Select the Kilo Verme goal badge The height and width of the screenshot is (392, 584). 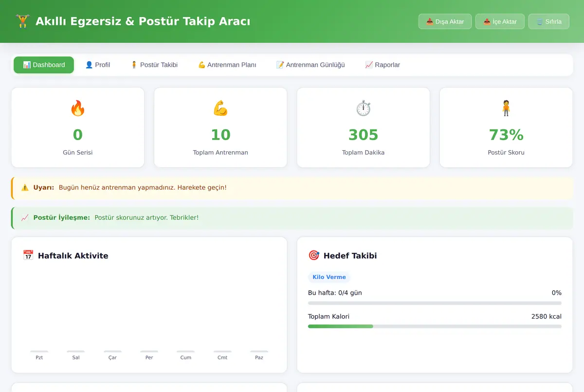[x=329, y=277]
